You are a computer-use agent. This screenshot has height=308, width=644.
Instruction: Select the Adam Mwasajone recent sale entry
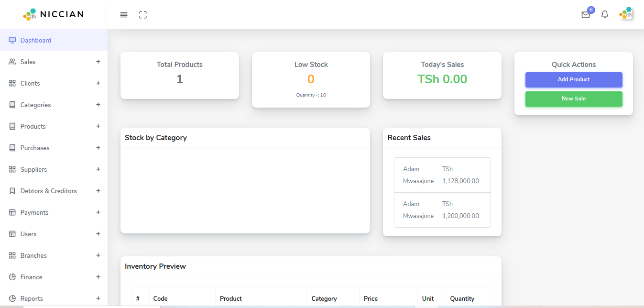pyautogui.click(x=442, y=175)
